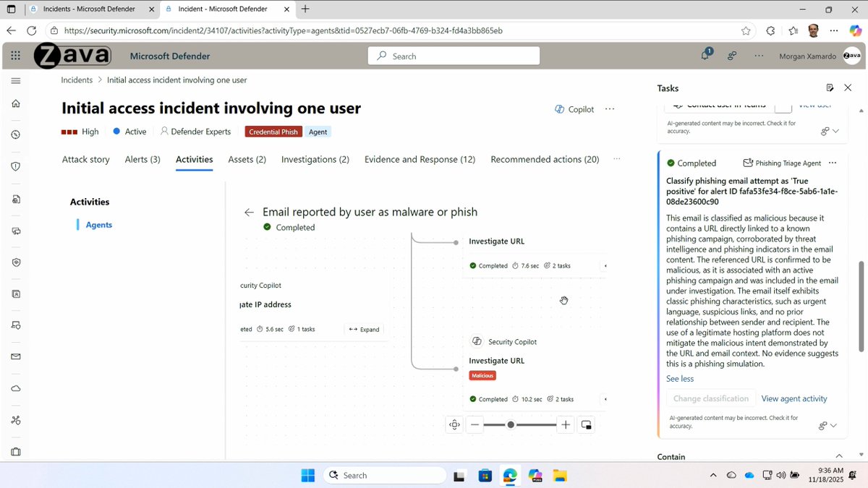Open Phishing Triage Agent card ellipsis menu
The width and height of the screenshot is (868, 488).
pyautogui.click(x=833, y=163)
